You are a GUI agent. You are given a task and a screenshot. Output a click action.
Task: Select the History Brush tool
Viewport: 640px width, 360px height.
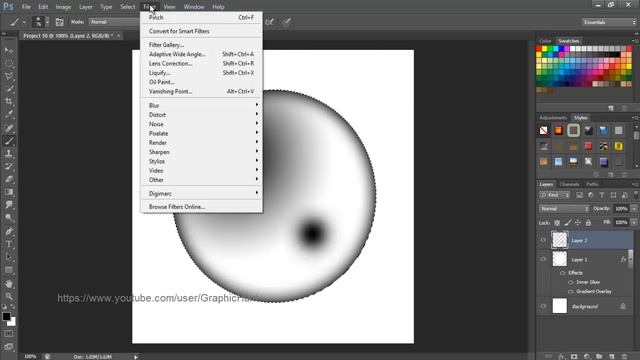pyautogui.click(x=9, y=167)
